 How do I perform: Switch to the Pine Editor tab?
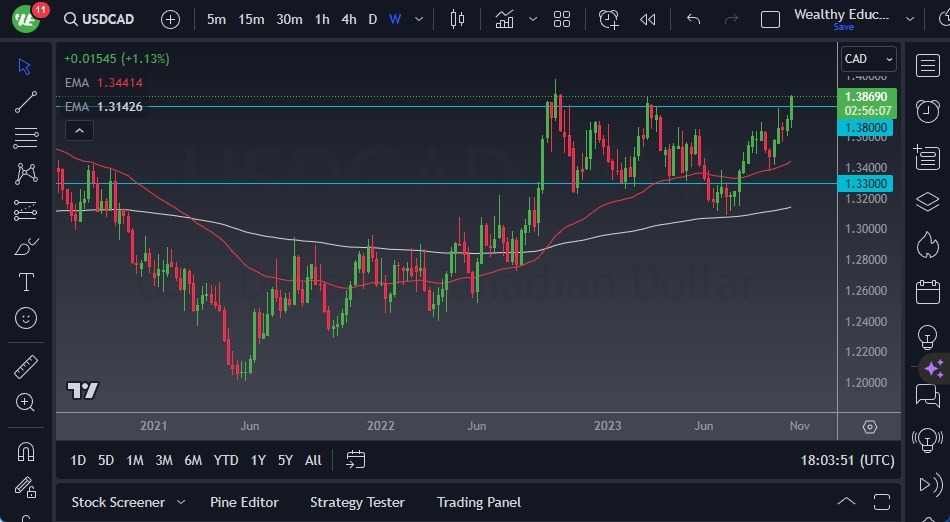244,502
